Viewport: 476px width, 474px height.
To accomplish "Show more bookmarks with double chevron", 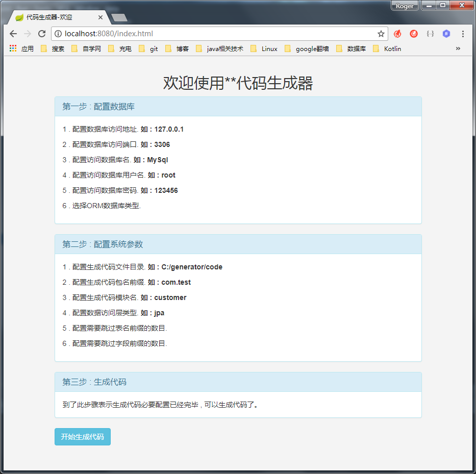I will point(458,48).
